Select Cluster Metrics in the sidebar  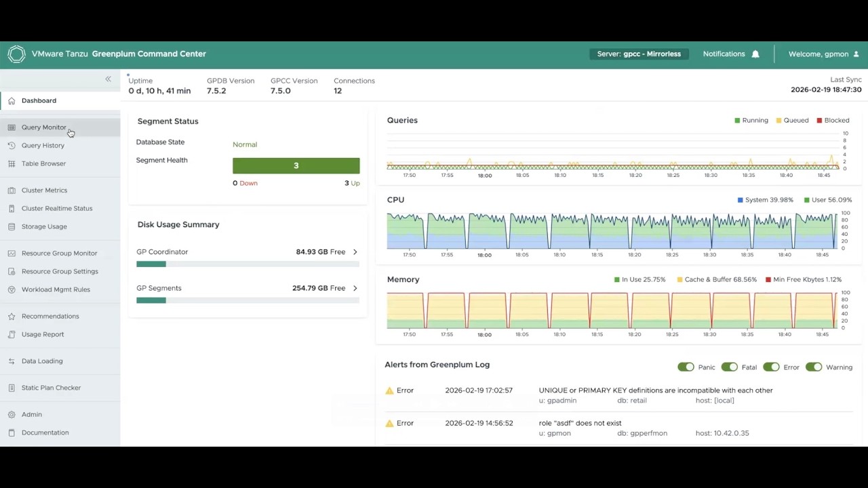[x=60, y=190]
